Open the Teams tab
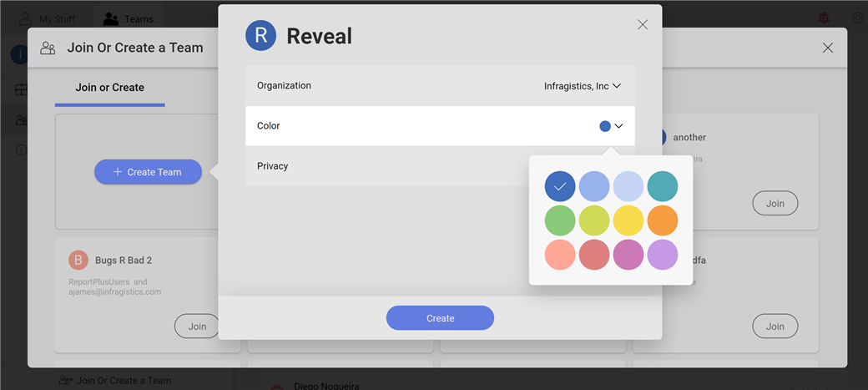 coord(129,19)
